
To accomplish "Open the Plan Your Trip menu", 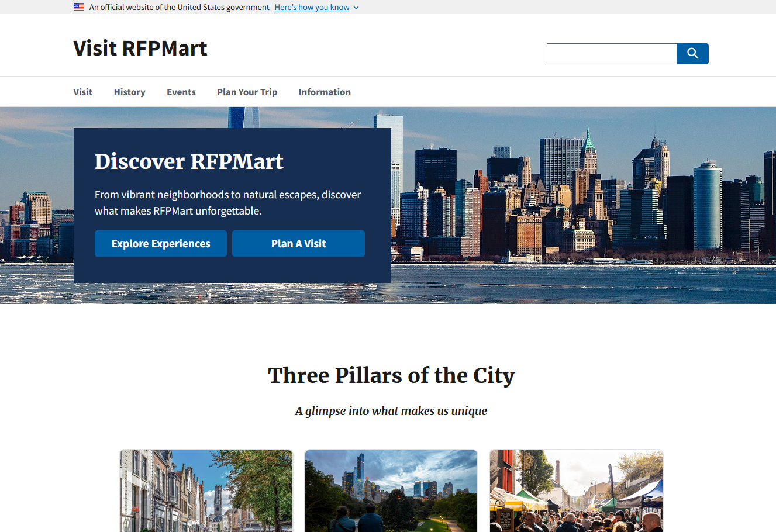I will (247, 92).
